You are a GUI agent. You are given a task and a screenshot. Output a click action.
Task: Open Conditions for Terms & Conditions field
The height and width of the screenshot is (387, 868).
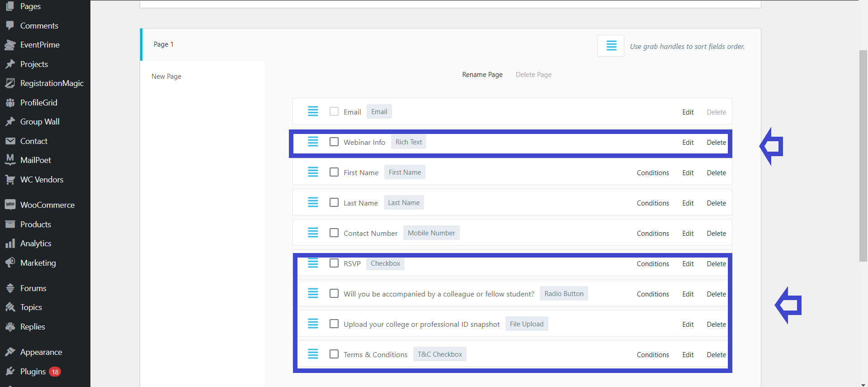tap(652, 354)
